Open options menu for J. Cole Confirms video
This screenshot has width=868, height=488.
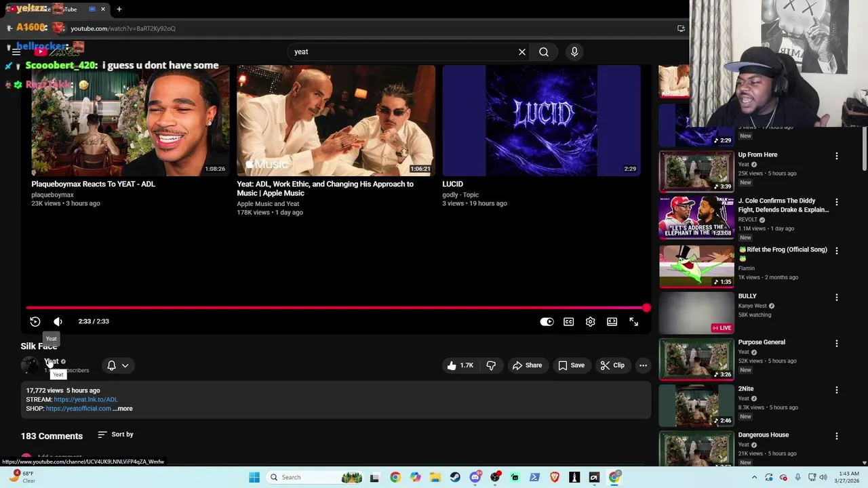coord(836,202)
